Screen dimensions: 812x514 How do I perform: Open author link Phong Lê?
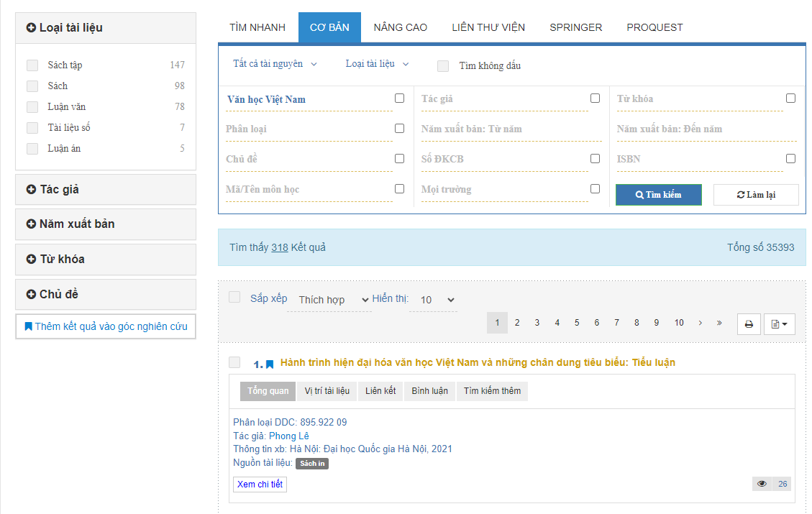point(288,436)
